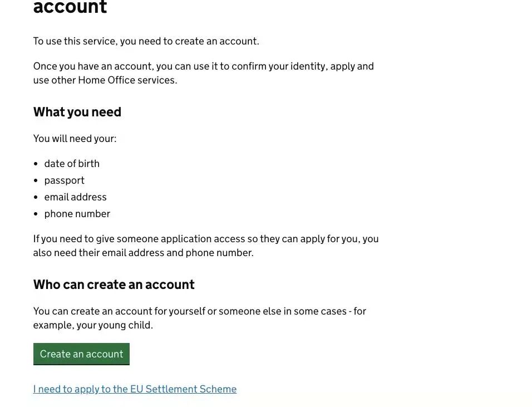Click 'To use this service' intro sentence
The height and width of the screenshot is (407, 532).
click(x=146, y=41)
